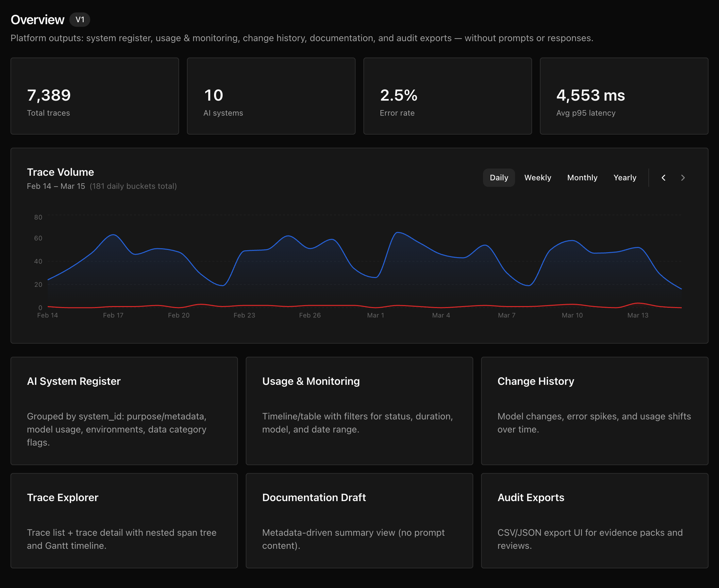The width and height of the screenshot is (719, 588).
Task: Open the AI System Register card
Action: [124, 411]
